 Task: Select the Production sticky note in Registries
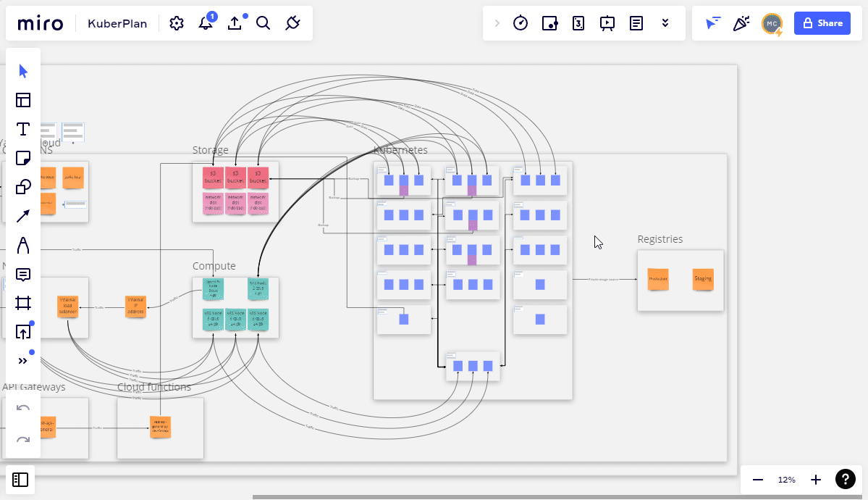[658, 279]
